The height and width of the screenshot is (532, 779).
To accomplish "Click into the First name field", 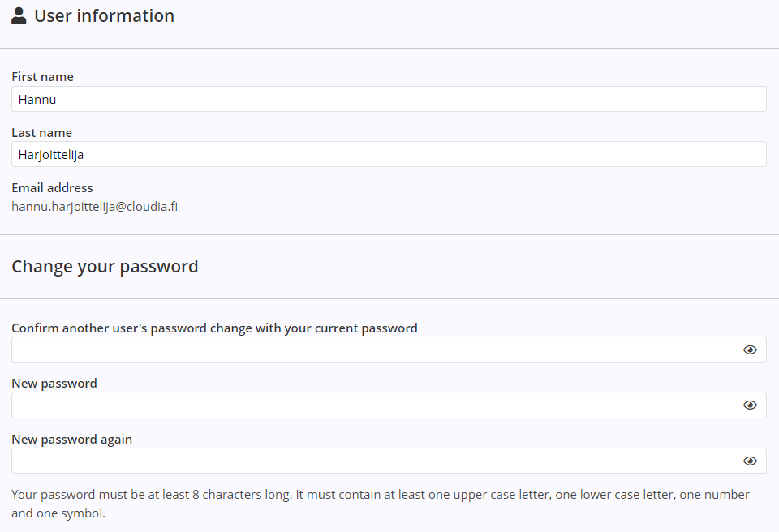I will (388, 99).
